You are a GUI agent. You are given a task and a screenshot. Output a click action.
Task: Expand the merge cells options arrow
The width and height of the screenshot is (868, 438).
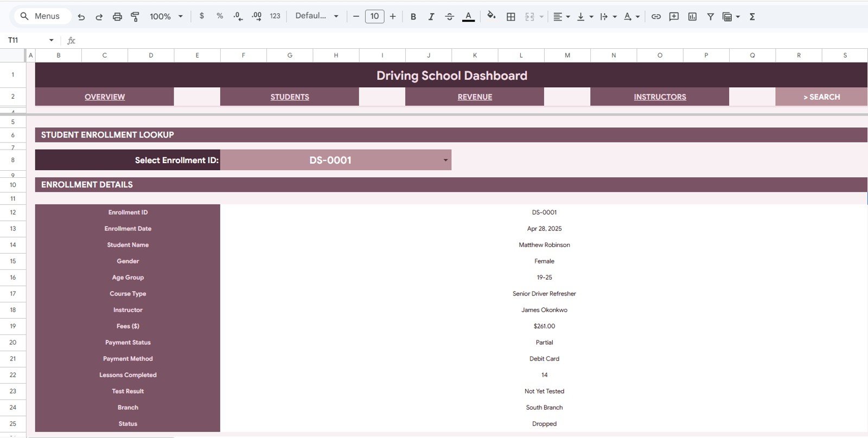pos(541,17)
